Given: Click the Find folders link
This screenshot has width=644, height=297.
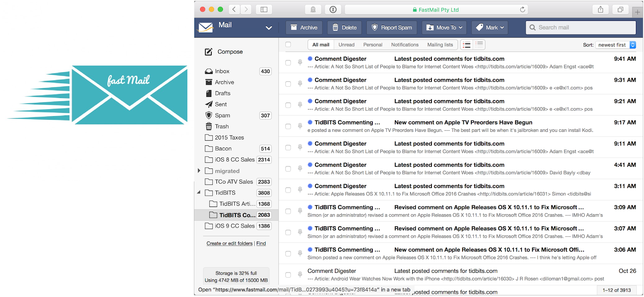Looking at the screenshot, I should click(x=261, y=244).
